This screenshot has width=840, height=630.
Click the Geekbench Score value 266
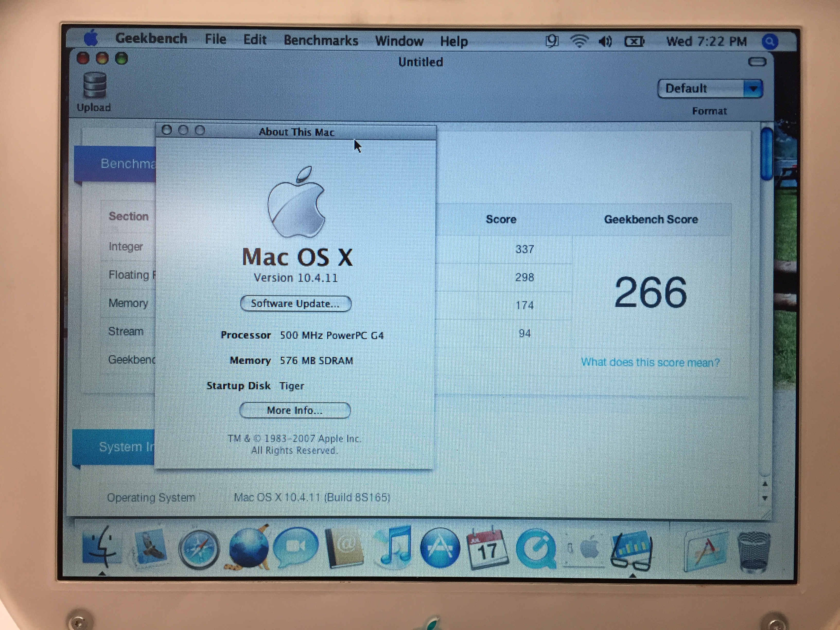tap(651, 292)
